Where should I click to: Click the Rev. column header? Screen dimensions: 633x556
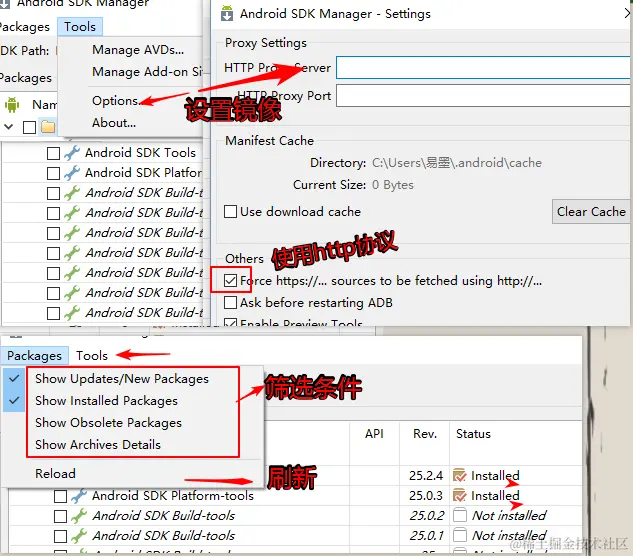(x=425, y=434)
